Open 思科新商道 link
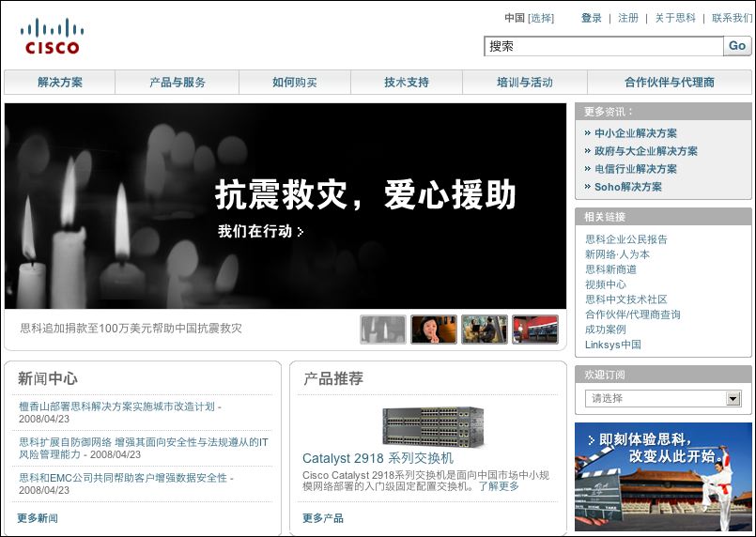756x537 pixels. pos(610,269)
